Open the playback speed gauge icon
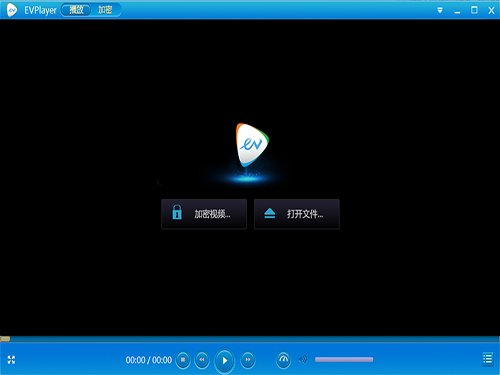 click(283, 360)
